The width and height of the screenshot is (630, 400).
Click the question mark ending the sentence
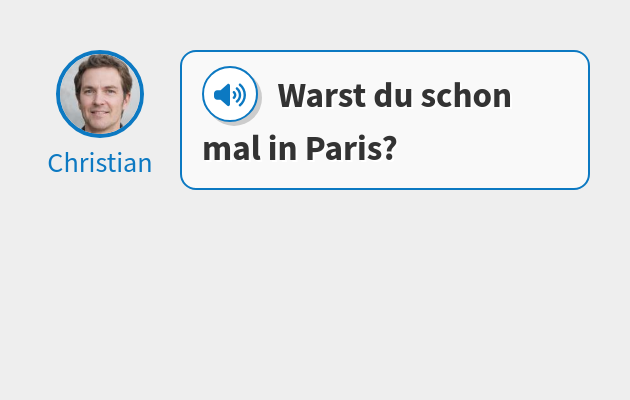click(387, 148)
